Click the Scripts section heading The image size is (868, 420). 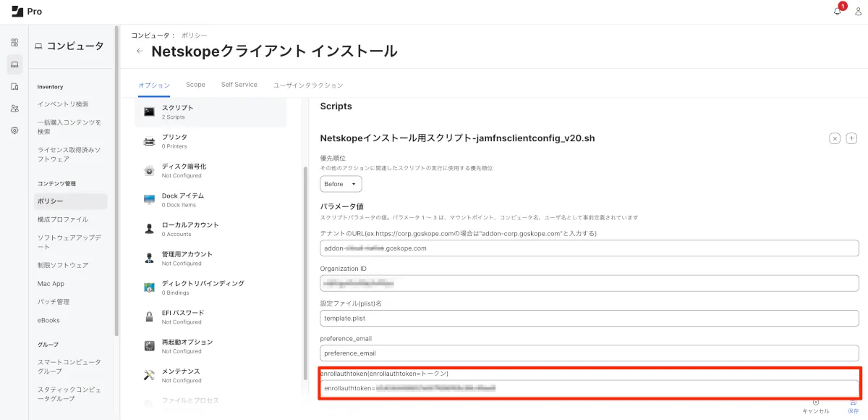point(336,106)
